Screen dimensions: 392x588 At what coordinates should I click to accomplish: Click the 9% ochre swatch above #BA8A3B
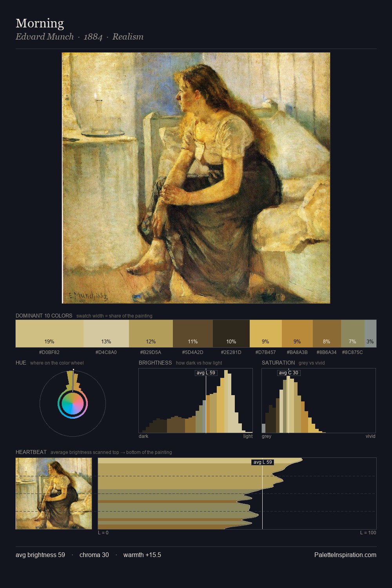click(x=297, y=334)
